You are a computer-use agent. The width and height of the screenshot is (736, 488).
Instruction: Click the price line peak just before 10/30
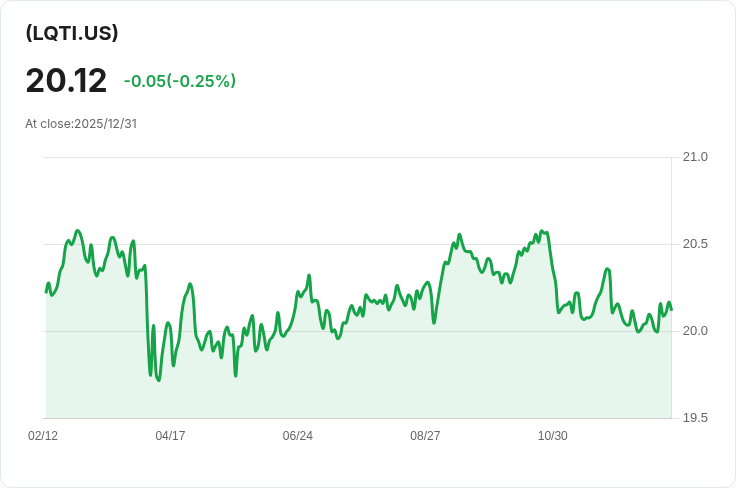tap(540, 231)
